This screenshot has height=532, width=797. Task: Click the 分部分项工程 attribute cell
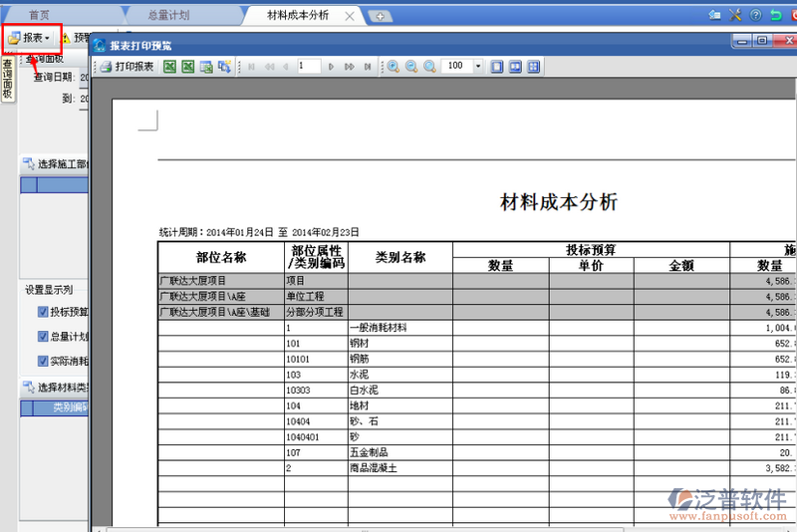coord(316,312)
